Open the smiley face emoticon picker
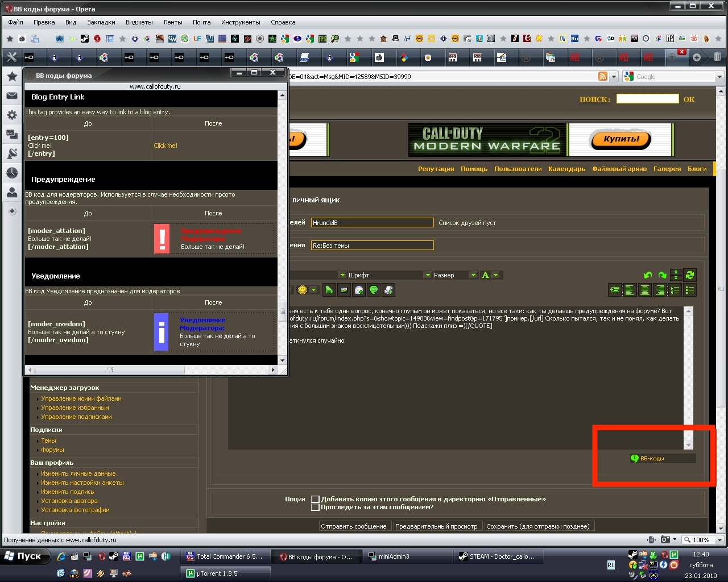Viewport: 728px width, 582px height. pos(303,290)
